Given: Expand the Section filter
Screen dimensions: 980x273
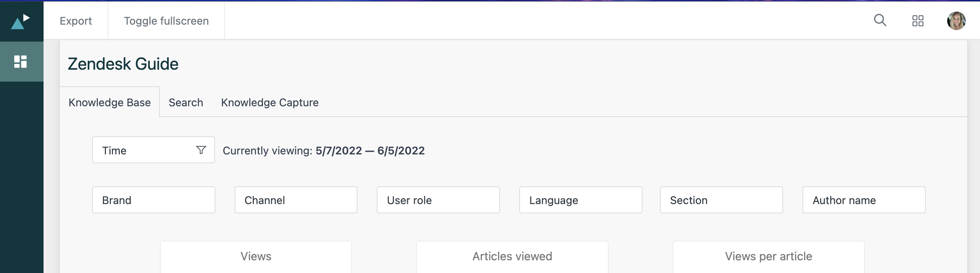Looking at the screenshot, I should (x=721, y=200).
